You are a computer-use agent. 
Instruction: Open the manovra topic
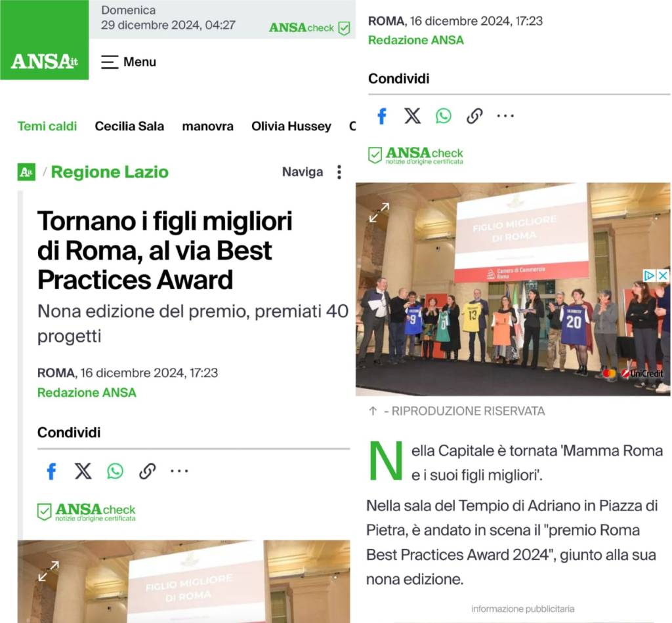[x=208, y=127]
